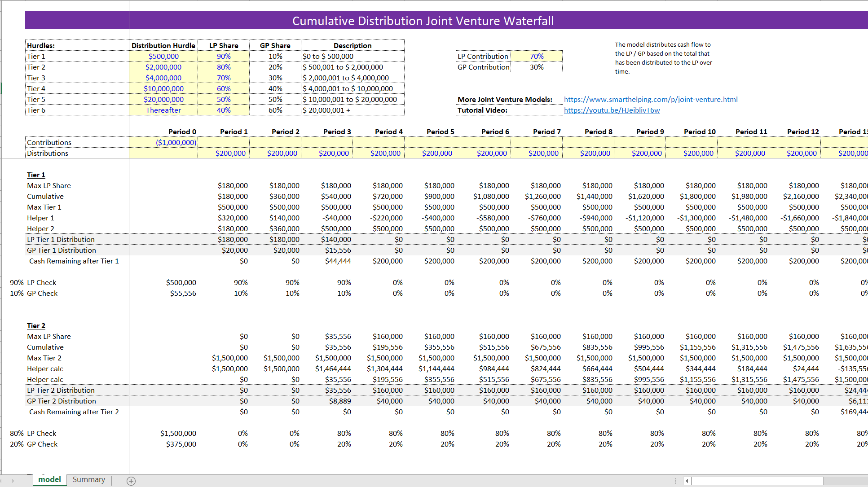The image size is (868, 487).
Task: Click the Cumulative Distribution Joint Venture Waterfall title
Action: (423, 21)
